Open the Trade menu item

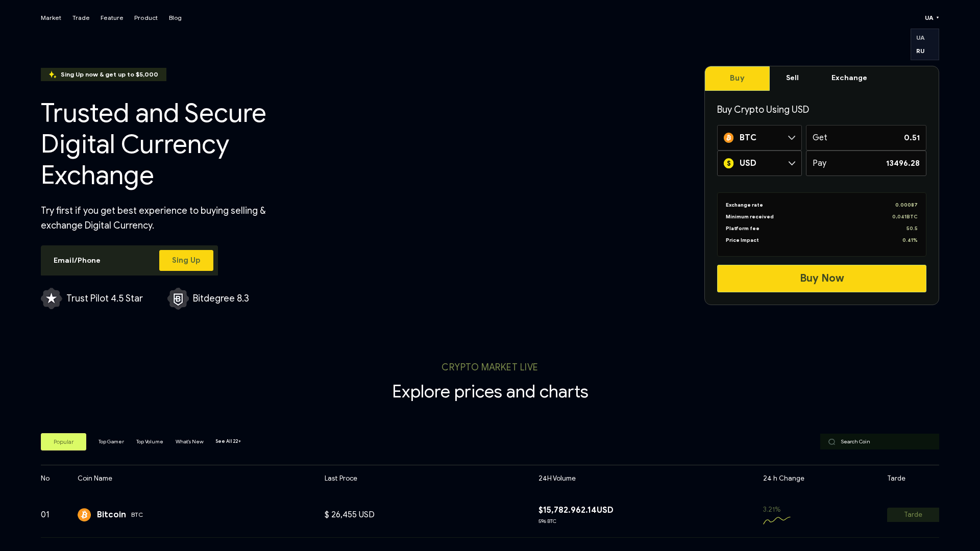[x=81, y=18]
